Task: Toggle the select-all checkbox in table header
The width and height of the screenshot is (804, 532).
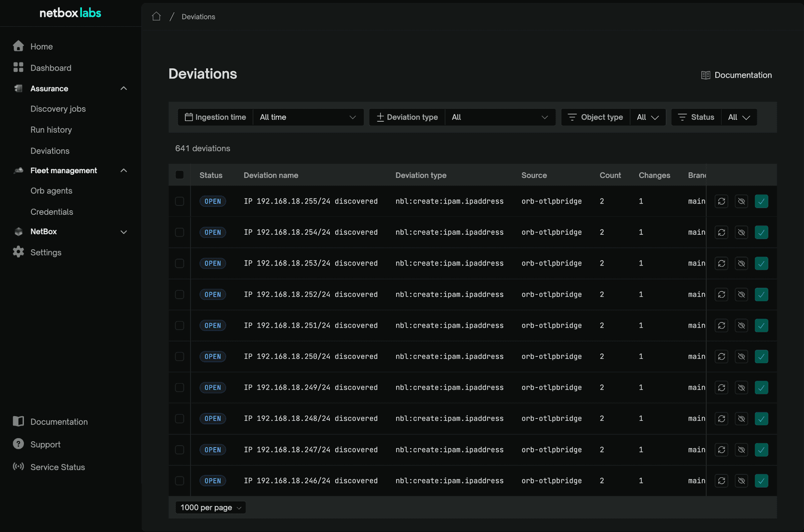Action: click(180, 175)
